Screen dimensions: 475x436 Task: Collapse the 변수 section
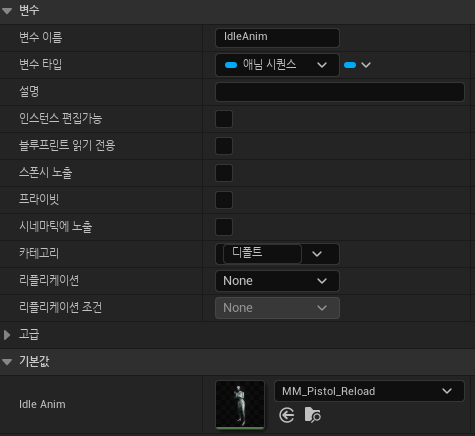tap(7, 11)
